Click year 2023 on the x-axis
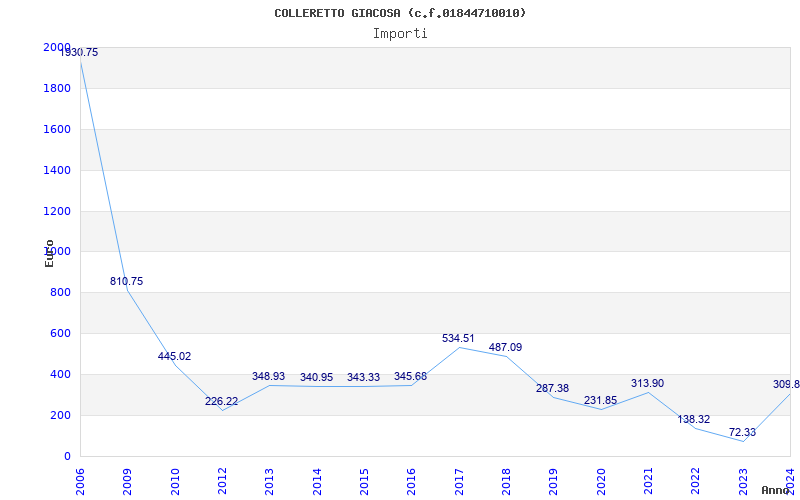Viewport: 800px width, 500px height. [743, 481]
